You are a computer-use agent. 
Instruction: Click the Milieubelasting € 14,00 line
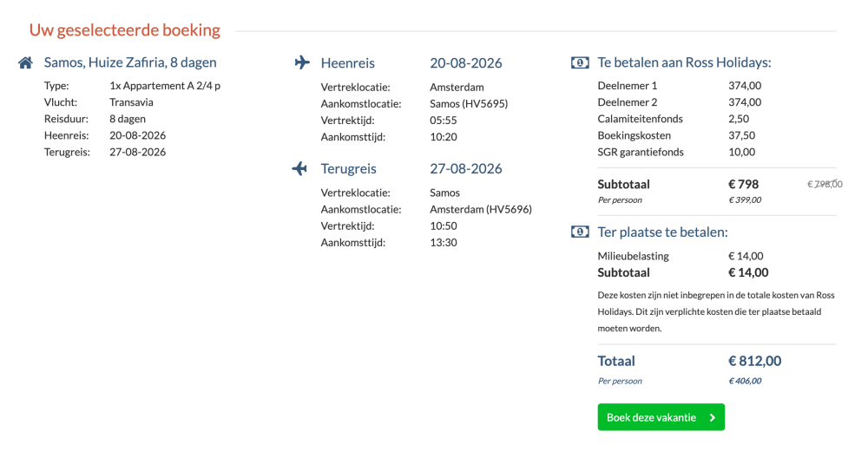coord(681,256)
